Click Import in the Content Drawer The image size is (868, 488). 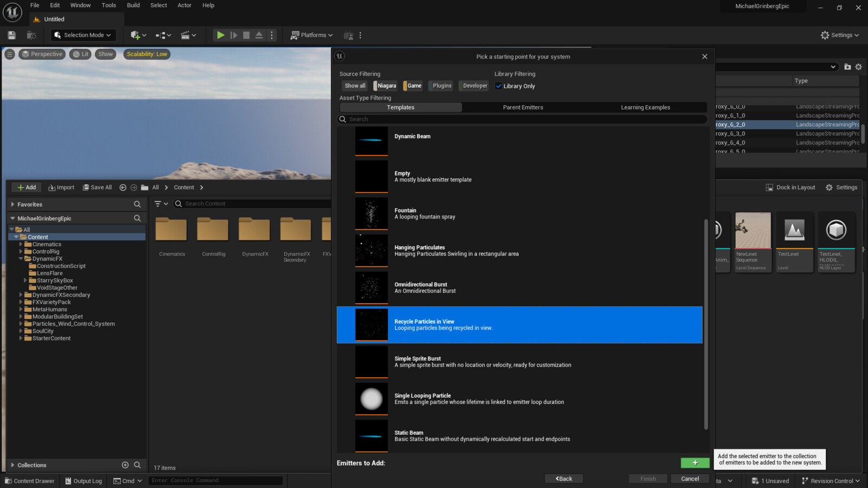click(61, 188)
